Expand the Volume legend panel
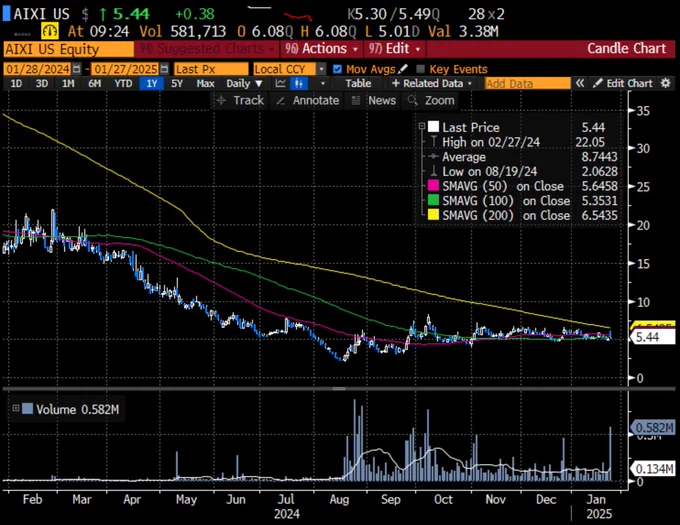The image size is (680, 525). tap(16, 408)
